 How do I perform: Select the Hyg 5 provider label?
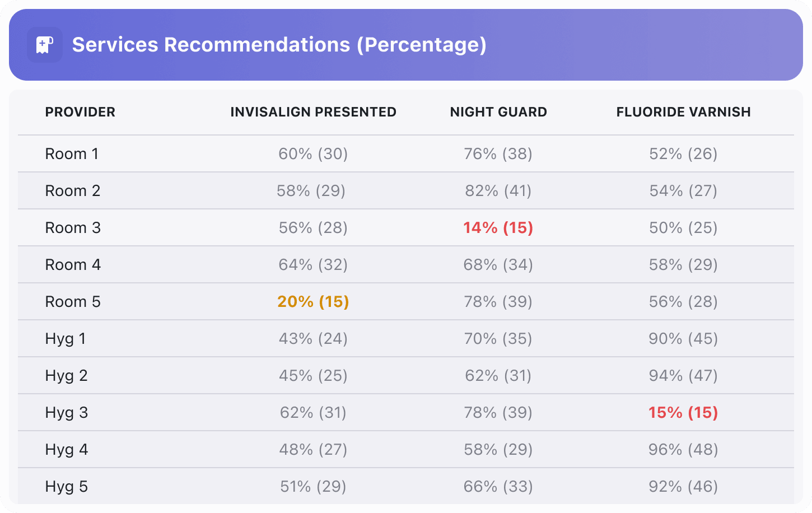(67, 487)
